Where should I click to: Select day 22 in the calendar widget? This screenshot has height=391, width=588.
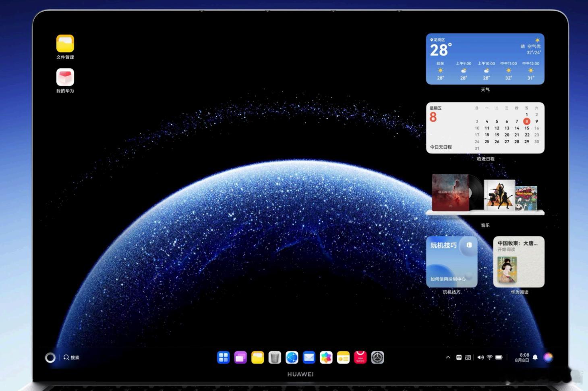click(x=527, y=135)
